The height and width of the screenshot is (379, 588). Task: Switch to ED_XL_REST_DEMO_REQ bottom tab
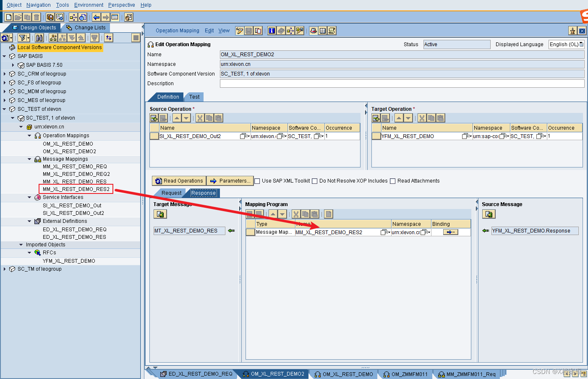click(x=196, y=374)
